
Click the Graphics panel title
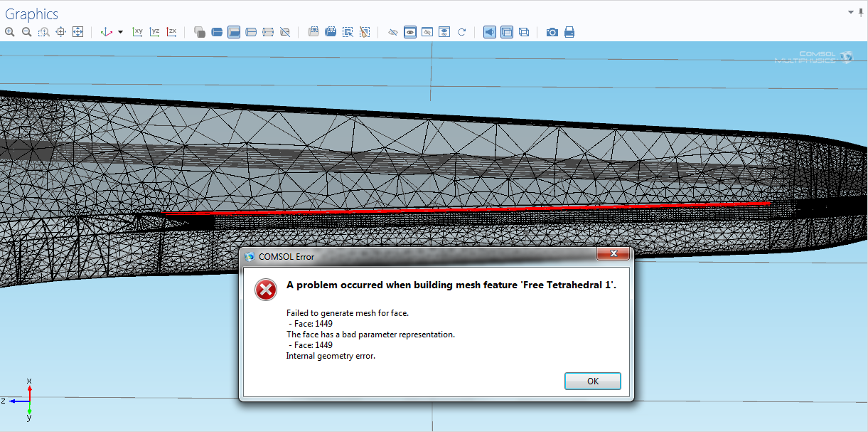click(32, 14)
